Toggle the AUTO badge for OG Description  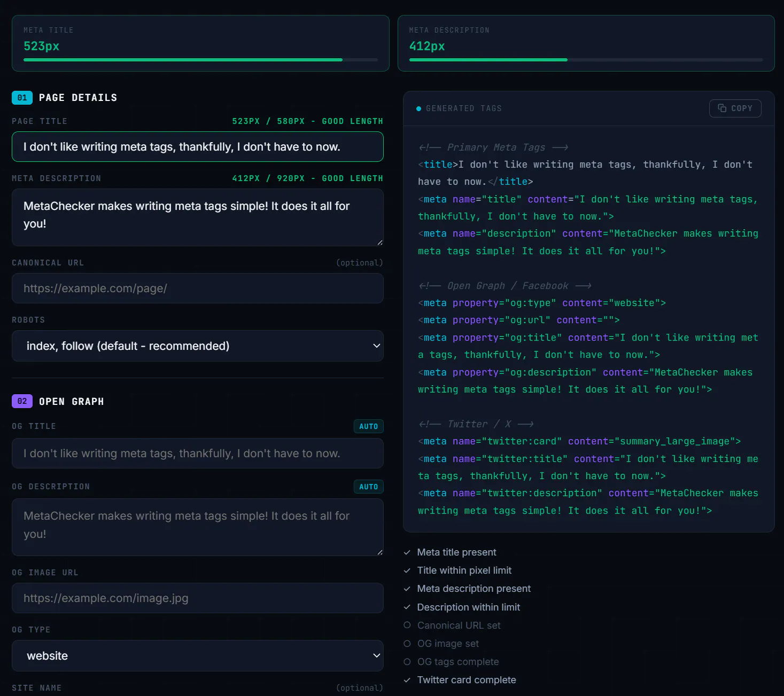[x=368, y=487]
